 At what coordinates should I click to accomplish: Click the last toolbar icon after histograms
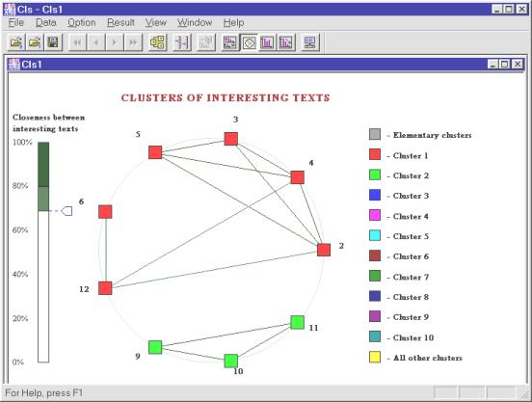pyautogui.click(x=309, y=42)
